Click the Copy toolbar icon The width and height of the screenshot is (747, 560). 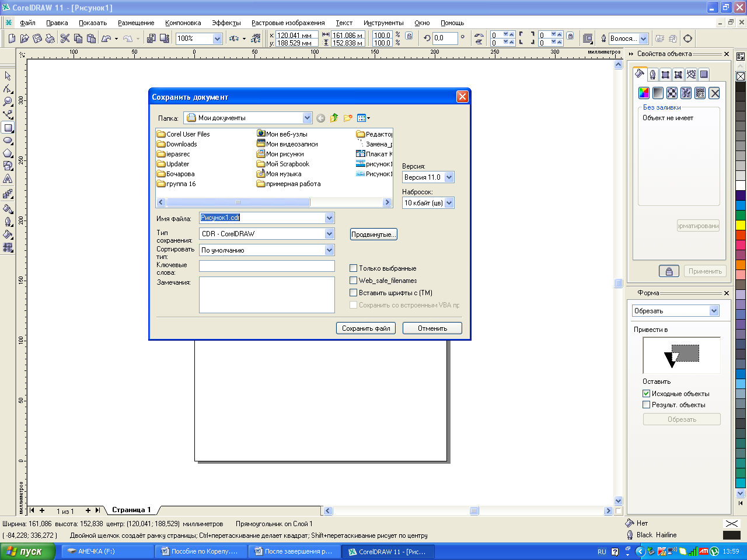(x=78, y=38)
